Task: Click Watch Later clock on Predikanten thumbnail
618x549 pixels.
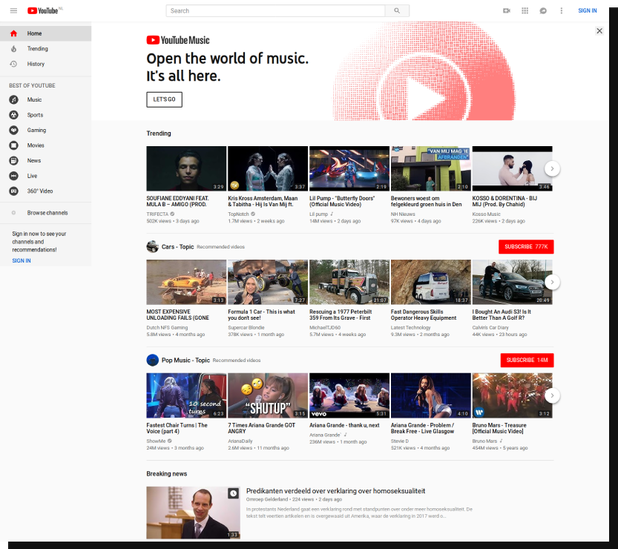Action: [233, 493]
